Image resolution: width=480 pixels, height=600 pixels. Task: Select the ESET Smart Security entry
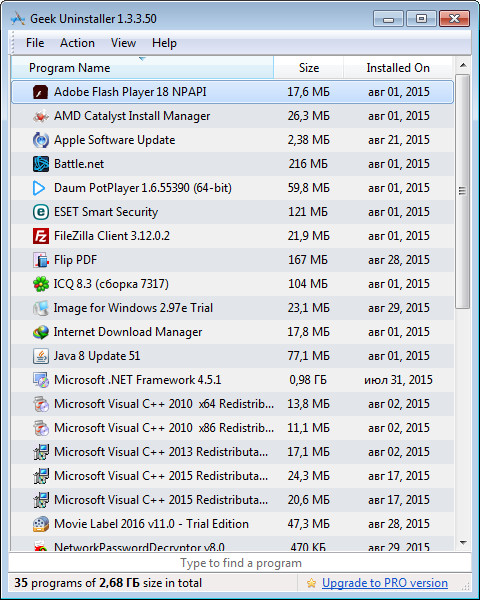pyautogui.click(x=232, y=212)
